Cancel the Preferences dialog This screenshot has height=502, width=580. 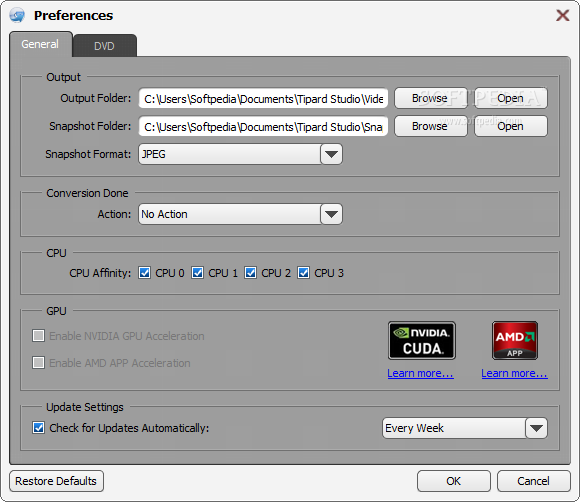(x=533, y=481)
